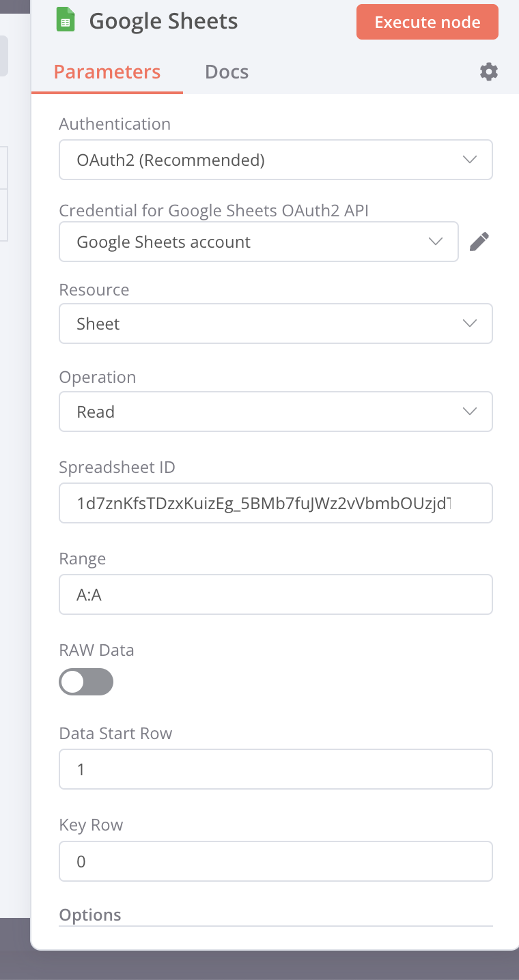519x980 pixels.
Task: Switch to the Parameters tab
Action: [x=107, y=72]
